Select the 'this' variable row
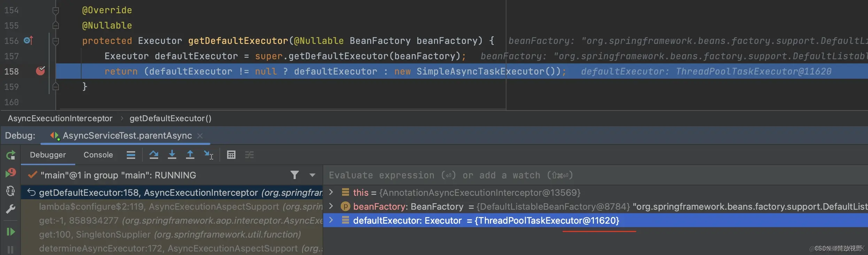868x255 pixels. (x=595, y=192)
